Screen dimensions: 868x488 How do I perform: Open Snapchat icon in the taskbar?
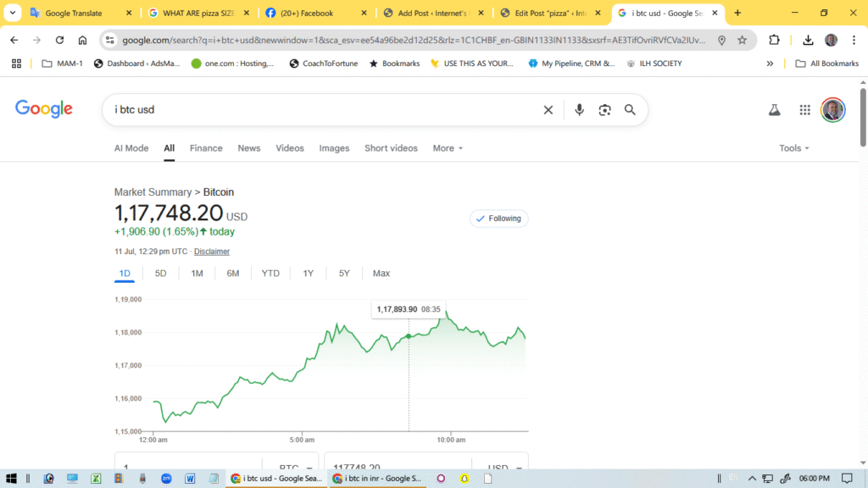(x=465, y=479)
